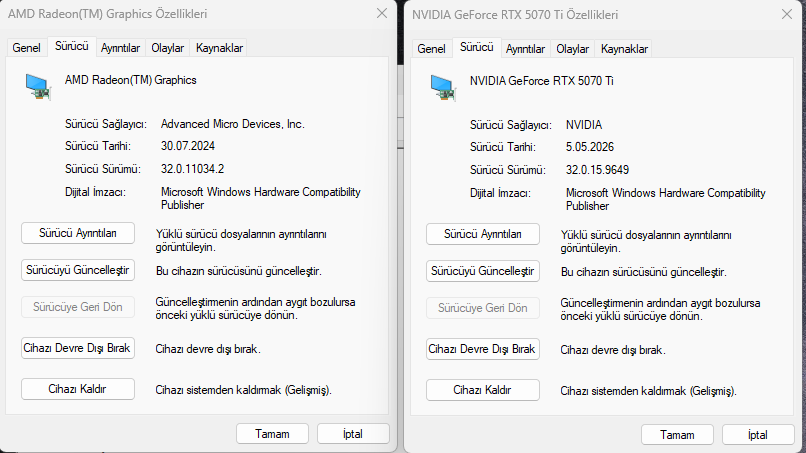The height and width of the screenshot is (453, 806).
Task: Open Genel tab in NVIDIA GeForce window
Action: (x=431, y=49)
